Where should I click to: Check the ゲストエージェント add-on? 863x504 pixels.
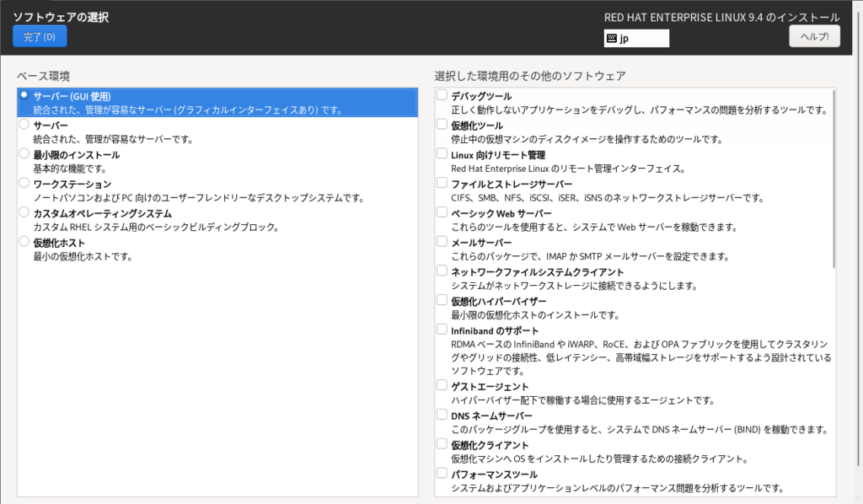[x=442, y=385]
